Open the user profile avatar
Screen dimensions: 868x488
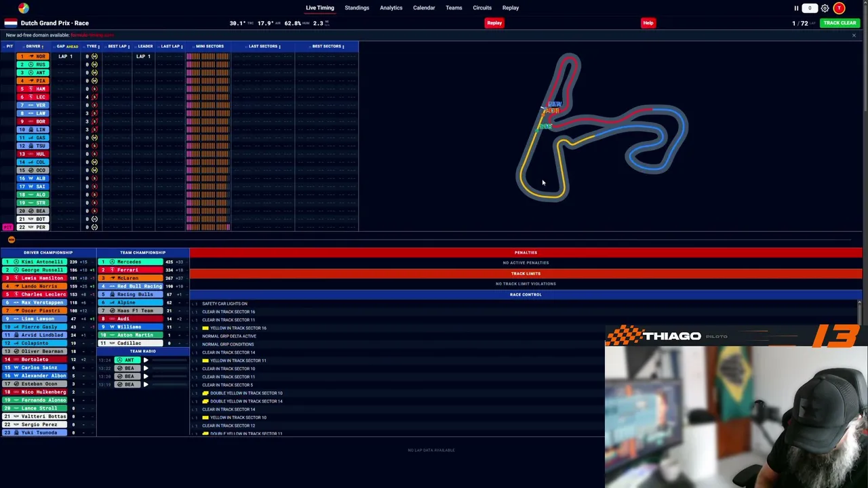click(840, 8)
